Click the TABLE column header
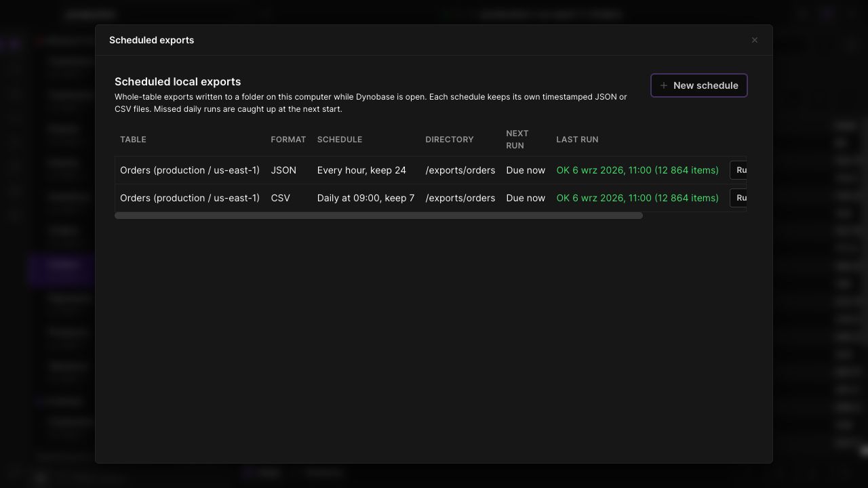 (133, 140)
